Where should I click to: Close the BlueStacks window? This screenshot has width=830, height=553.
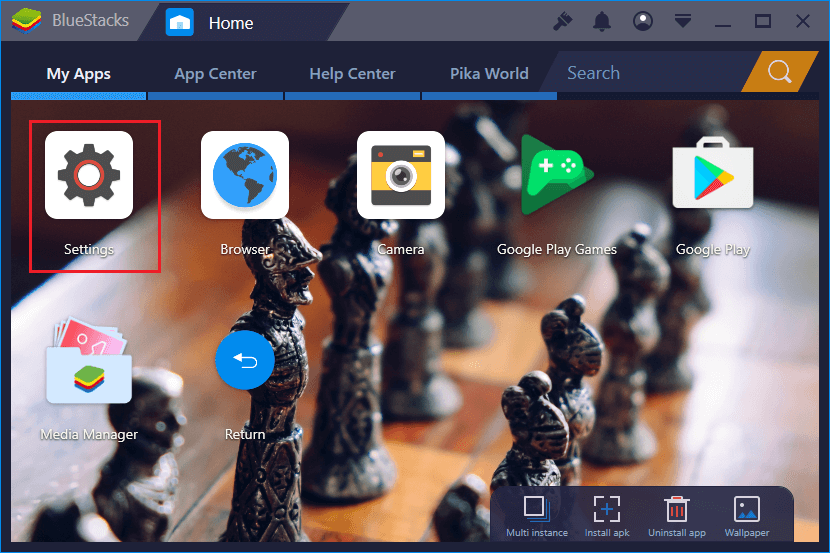point(803,21)
